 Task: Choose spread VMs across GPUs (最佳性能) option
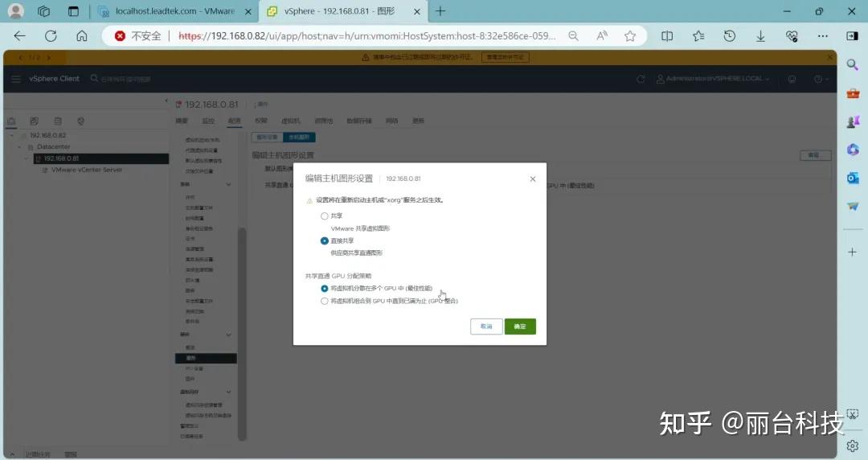point(325,289)
